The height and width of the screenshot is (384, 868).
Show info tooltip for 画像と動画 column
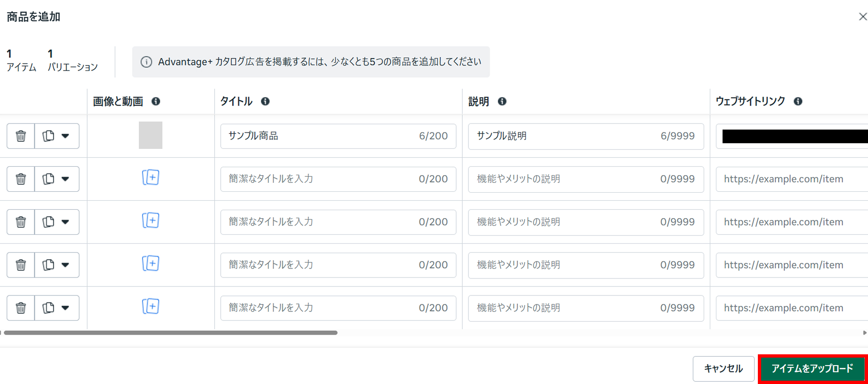pos(156,101)
